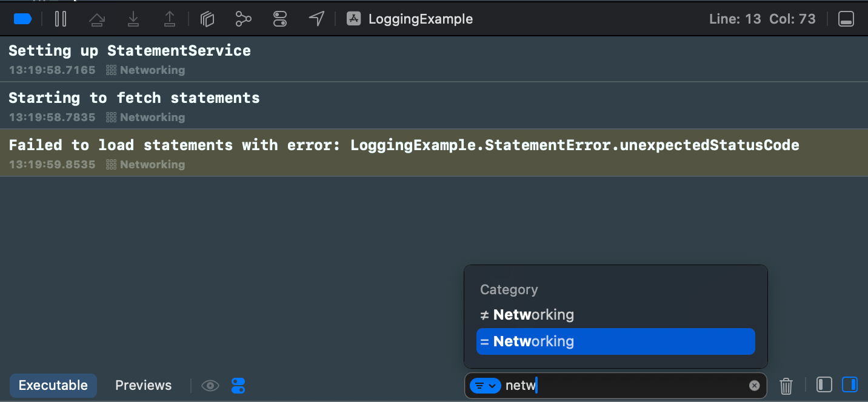Toggle console metadata options button
The width and height of the screenshot is (868, 402).
(238, 386)
